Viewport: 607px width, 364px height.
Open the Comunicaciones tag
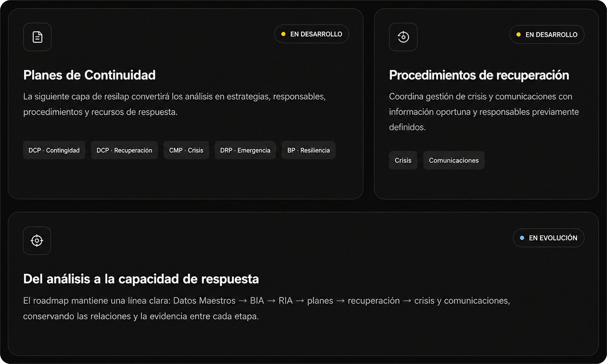(454, 160)
